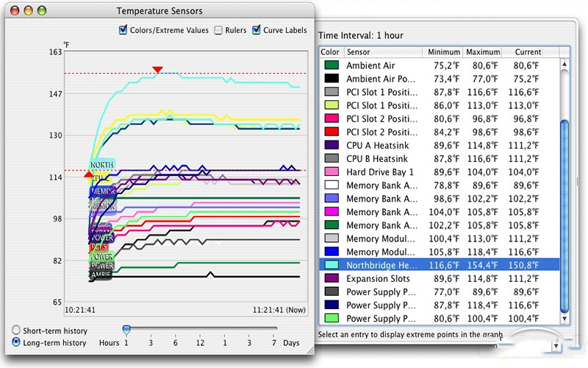The image size is (588, 368).
Task: Click the blue scrollbar thumb of sensor list
Action: [564, 216]
